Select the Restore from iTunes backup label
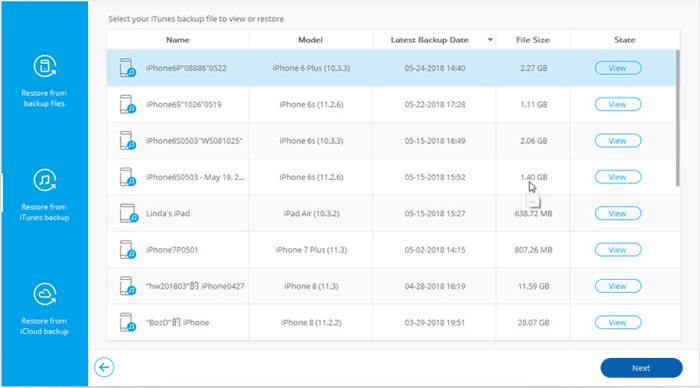This screenshot has width=700, height=388. click(x=44, y=212)
